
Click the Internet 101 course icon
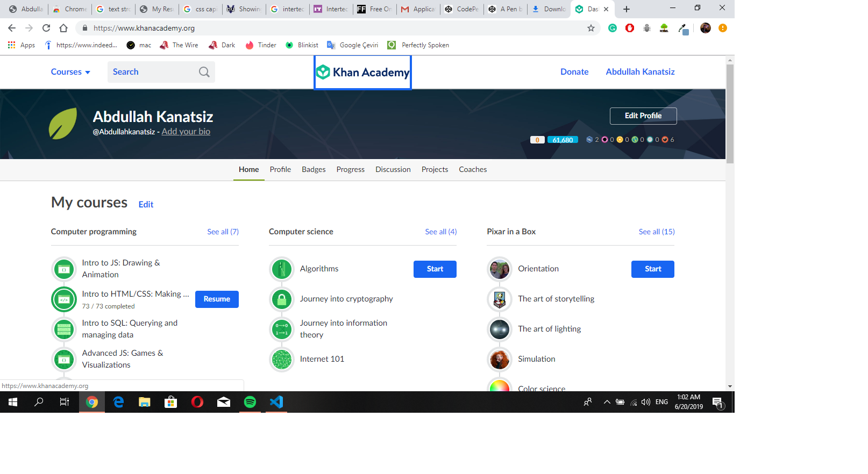click(282, 359)
